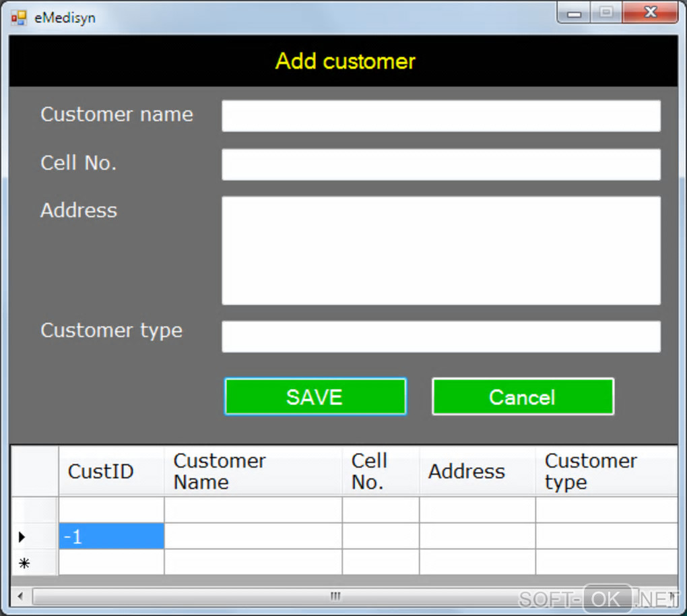The height and width of the screenshot is (616, 687).
Task: Click the eMedisyn app icon in title bar
Action: (x=18, y=18)
